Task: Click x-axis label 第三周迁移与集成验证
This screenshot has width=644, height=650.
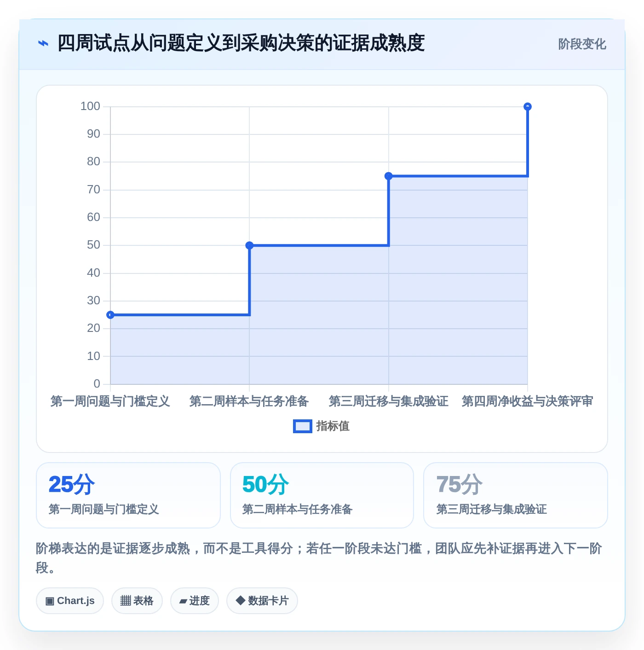Action: 389,401
